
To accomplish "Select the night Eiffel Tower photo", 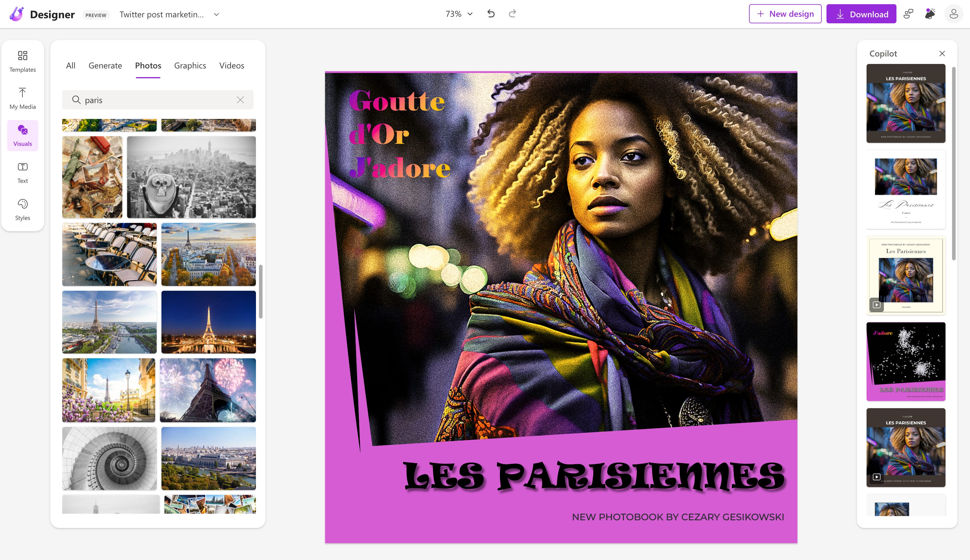I will coord(208,322).
